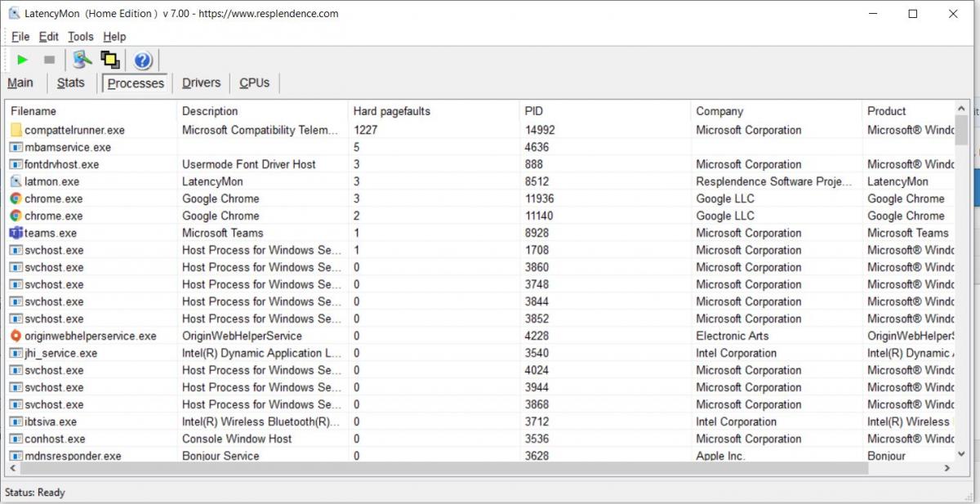
Task: Switch to the Drivers tab
Action: point(201,83)
